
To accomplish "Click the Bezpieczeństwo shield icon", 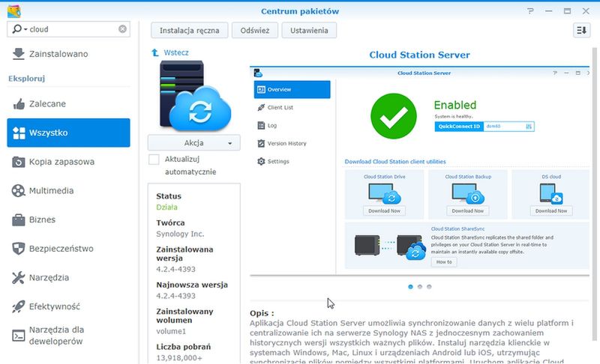I will (18, 249).
